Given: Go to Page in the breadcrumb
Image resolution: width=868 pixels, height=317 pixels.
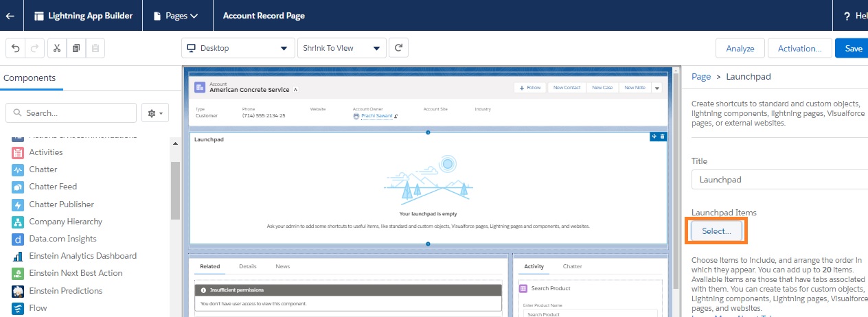Looking at the screenshot, I should 701,77.
